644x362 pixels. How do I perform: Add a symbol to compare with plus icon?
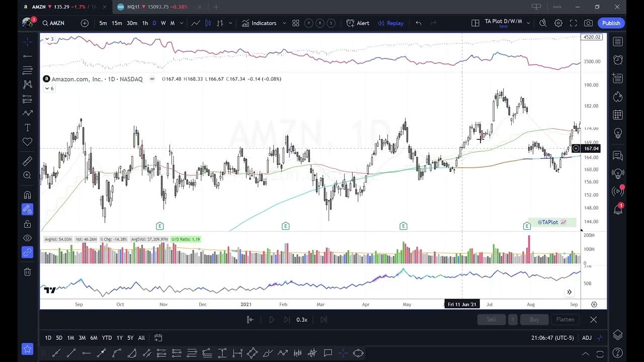(x=85, y=23)
